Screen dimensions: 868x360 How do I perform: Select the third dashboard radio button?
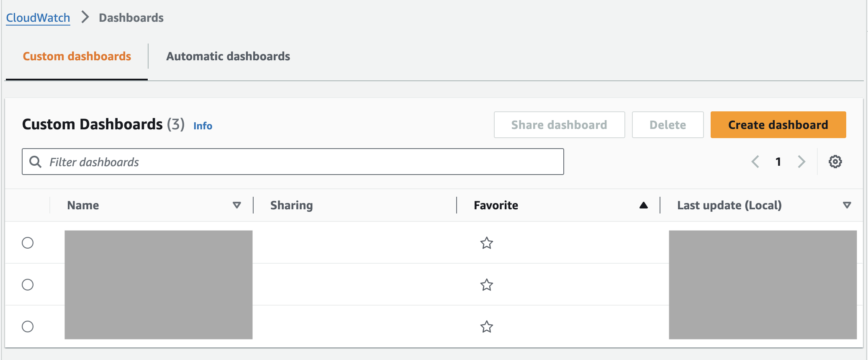(28, 327)
